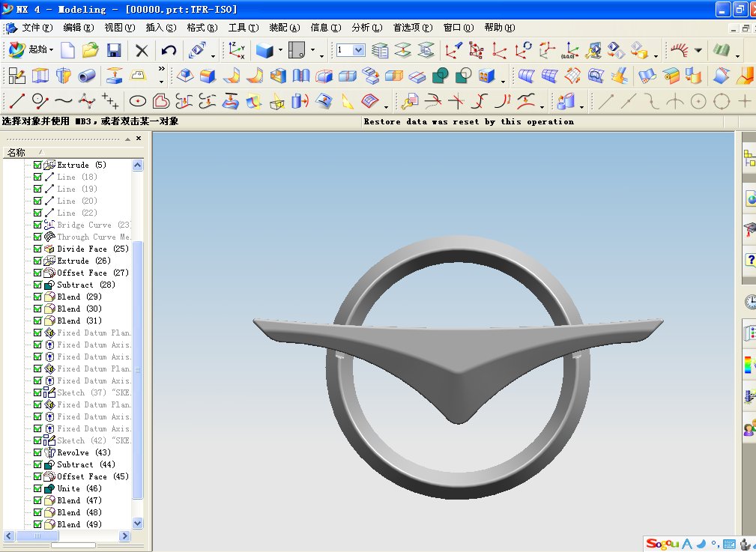The height and width of the screenshot is (552, 756).
Task: Click the Point Set plus icon
Action: pos(110,101)
